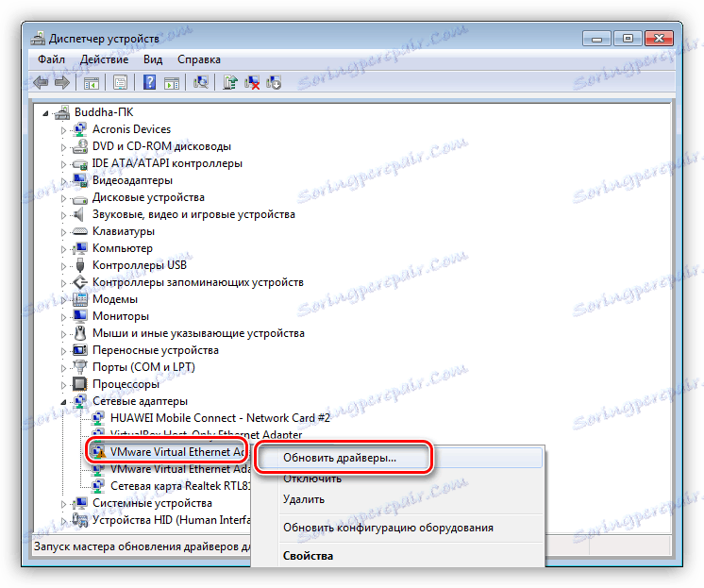The image size is (704, 588).
Task: Select the DVD и CD-ROM дисководы icon
Action: [80, 146]
